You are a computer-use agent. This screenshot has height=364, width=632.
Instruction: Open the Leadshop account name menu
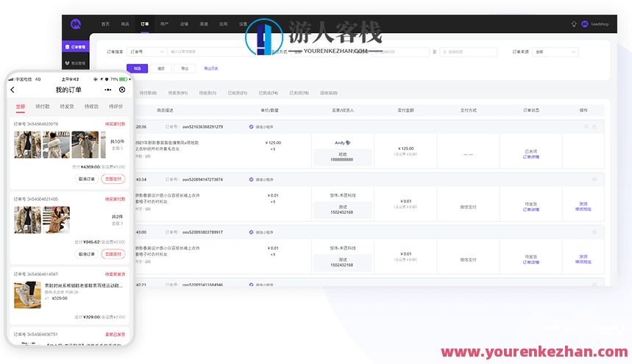coord(600,24)
